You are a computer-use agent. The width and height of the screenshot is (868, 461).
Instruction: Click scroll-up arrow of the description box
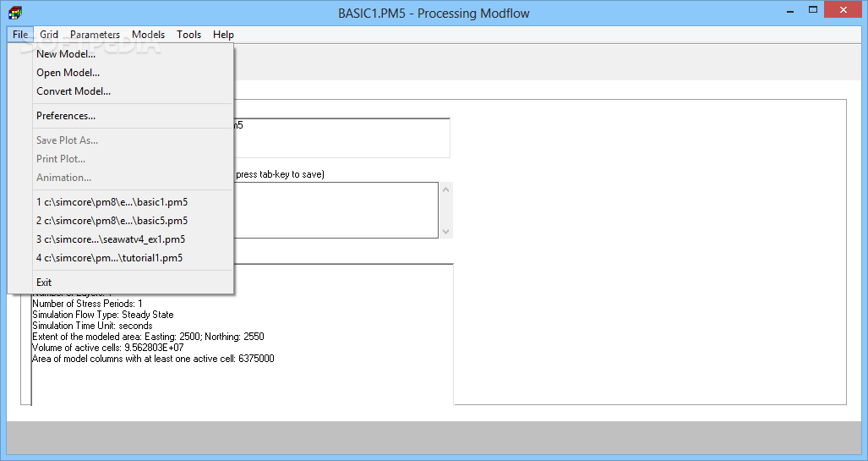click(445, 189)
